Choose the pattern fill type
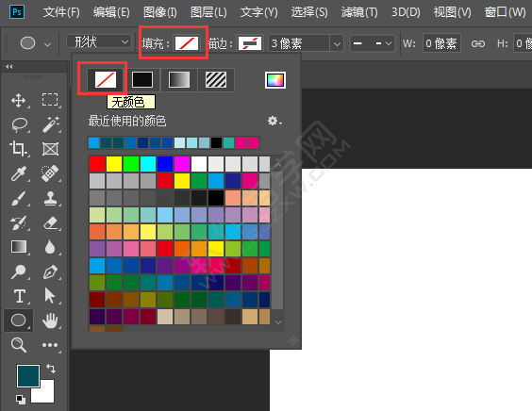This screenshot has width=532, height=411. 216,80
